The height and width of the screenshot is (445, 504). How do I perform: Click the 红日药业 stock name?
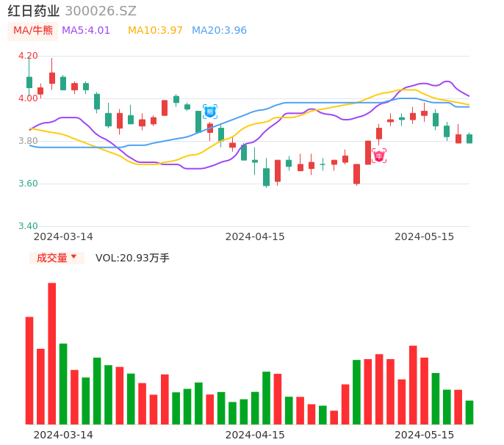point(33,11)
